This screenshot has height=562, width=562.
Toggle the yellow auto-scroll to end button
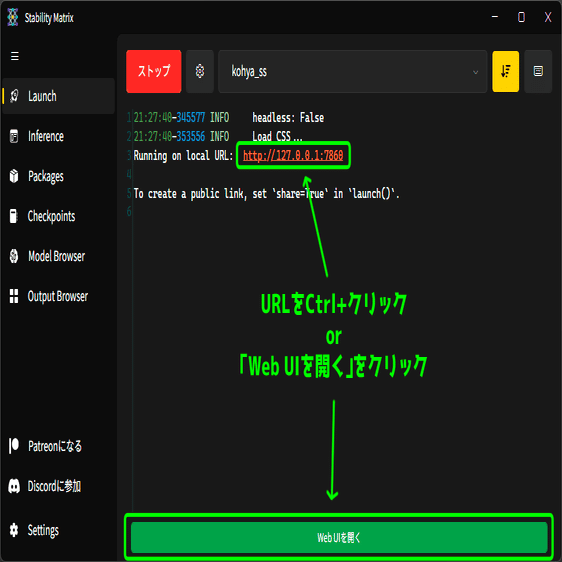(505, 71)
